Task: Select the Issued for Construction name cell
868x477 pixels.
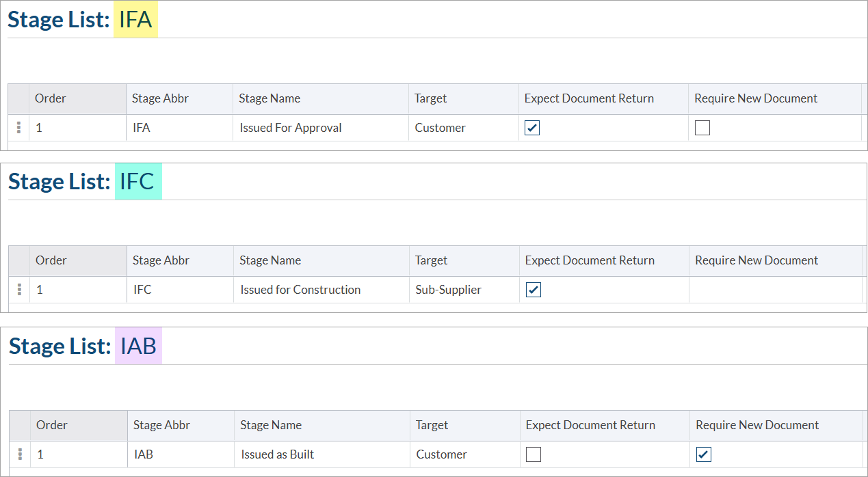Action: [x=300, y=290]
